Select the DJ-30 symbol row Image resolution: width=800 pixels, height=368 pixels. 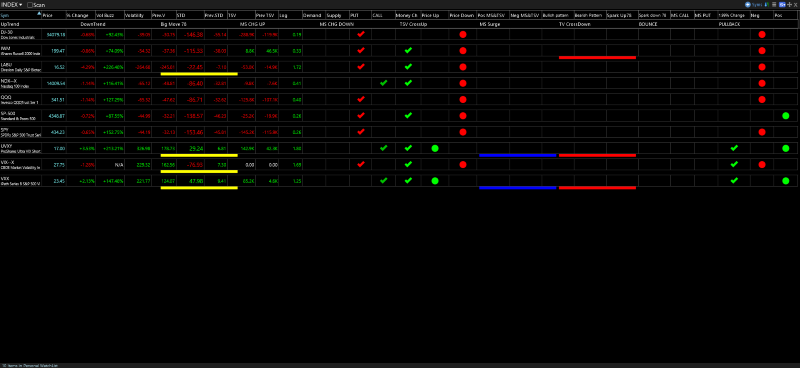(20, 35)
